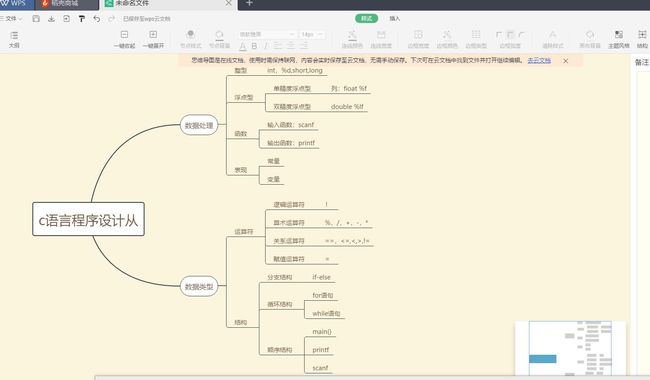
Task: Toggle italic text formatting
Action: pyautogui.click(x=266, y=46)
